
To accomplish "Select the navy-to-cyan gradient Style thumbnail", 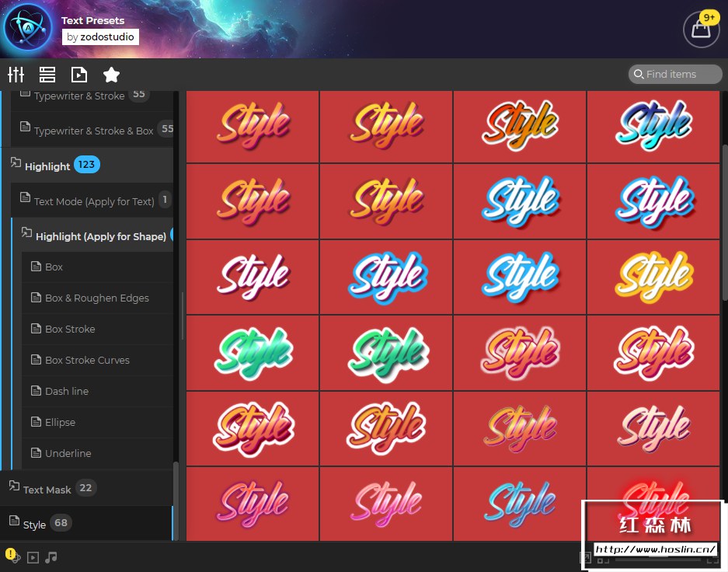I will click(653, 127).
